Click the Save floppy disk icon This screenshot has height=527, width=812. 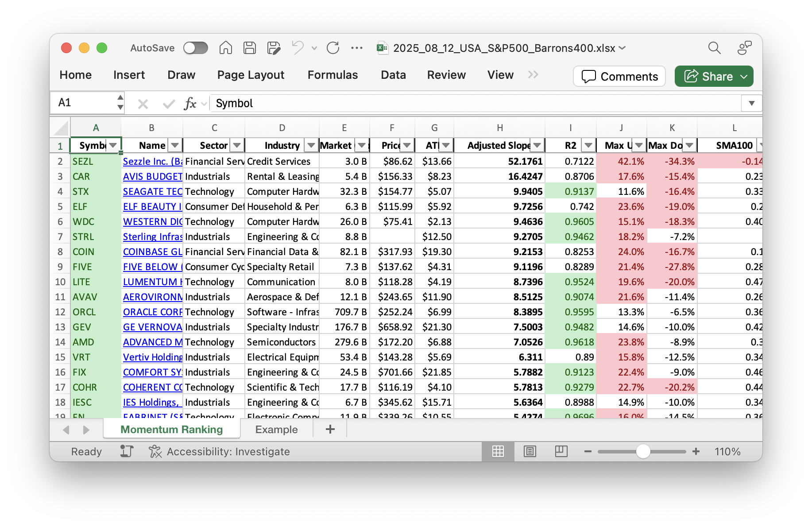click(250, 48)
